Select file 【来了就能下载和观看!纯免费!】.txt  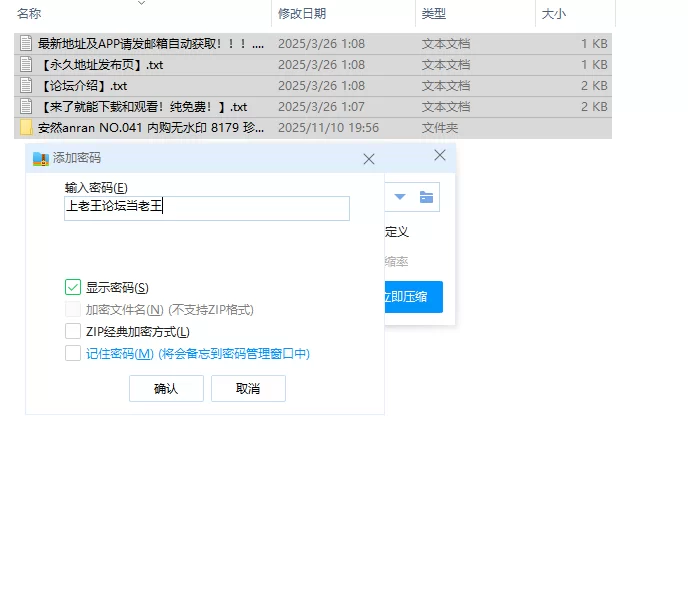point(313,107)
